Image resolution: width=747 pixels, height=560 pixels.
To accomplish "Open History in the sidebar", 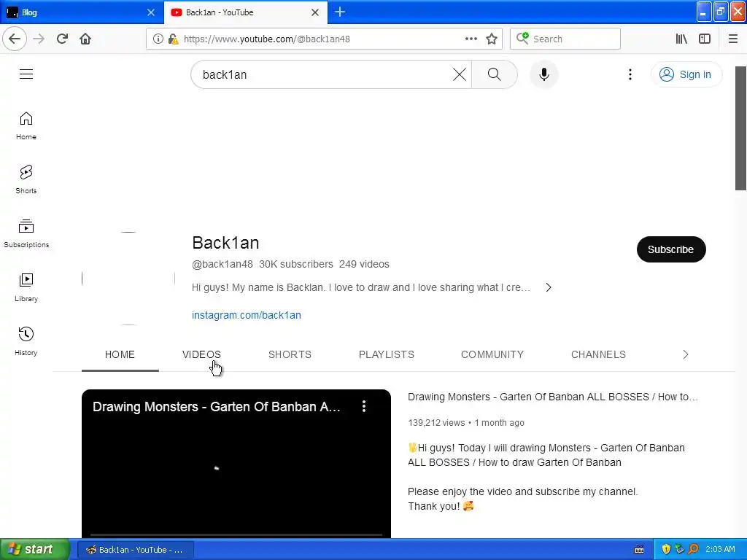I will 26,341.
